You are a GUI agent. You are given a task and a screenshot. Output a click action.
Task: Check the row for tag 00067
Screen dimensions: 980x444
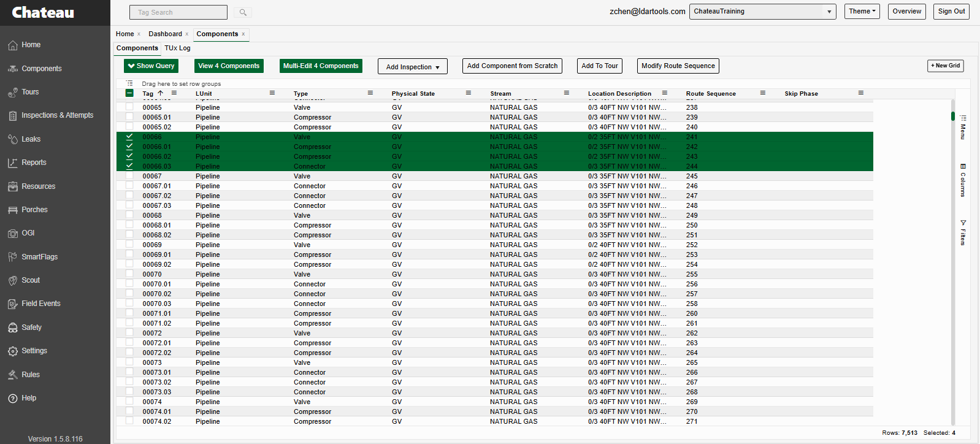pos(129,176)
